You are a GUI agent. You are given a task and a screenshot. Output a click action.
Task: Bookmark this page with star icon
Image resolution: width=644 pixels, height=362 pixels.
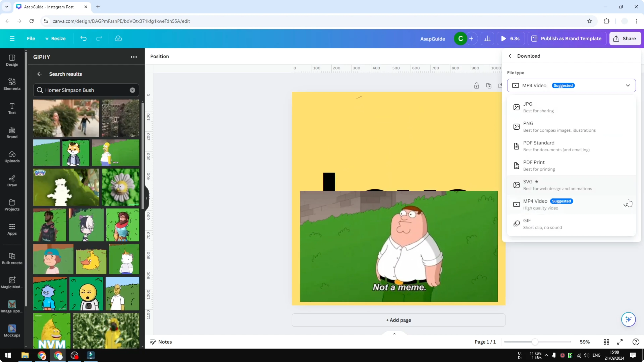click(590, 21)
